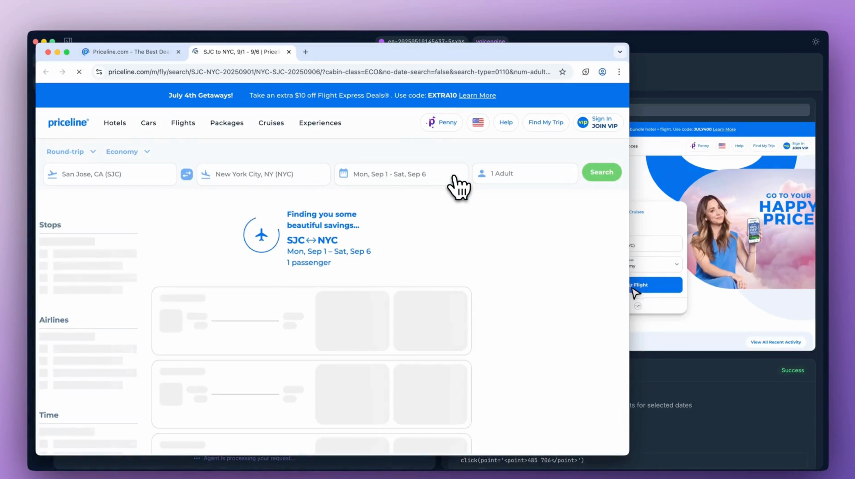Click the departure plane icon in origin field
Image resolution: width=855 pixels, height=479 pixels.
(x=52, y=174)
